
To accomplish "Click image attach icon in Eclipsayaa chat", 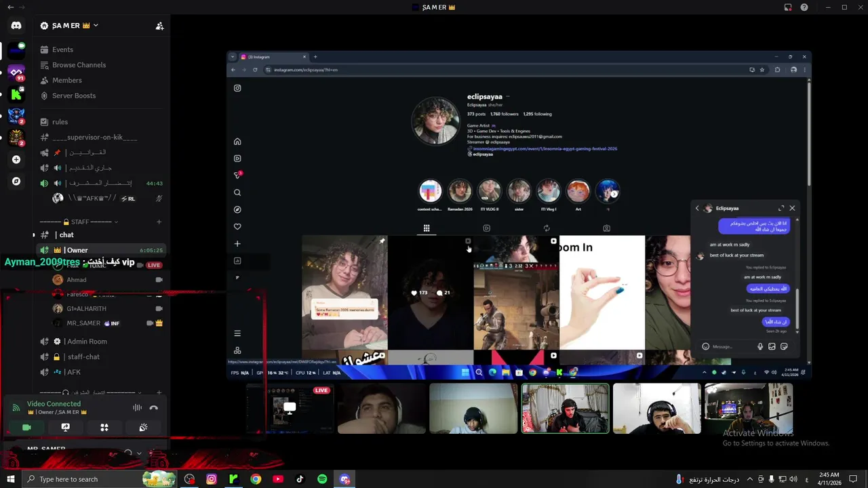I will (772, 346).
